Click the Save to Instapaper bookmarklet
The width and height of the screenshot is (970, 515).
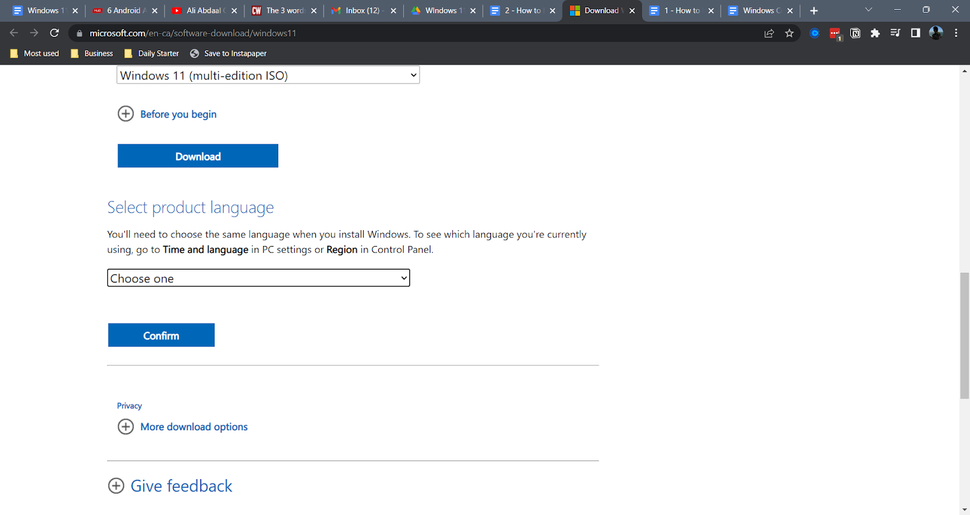[x=228, y=53]
